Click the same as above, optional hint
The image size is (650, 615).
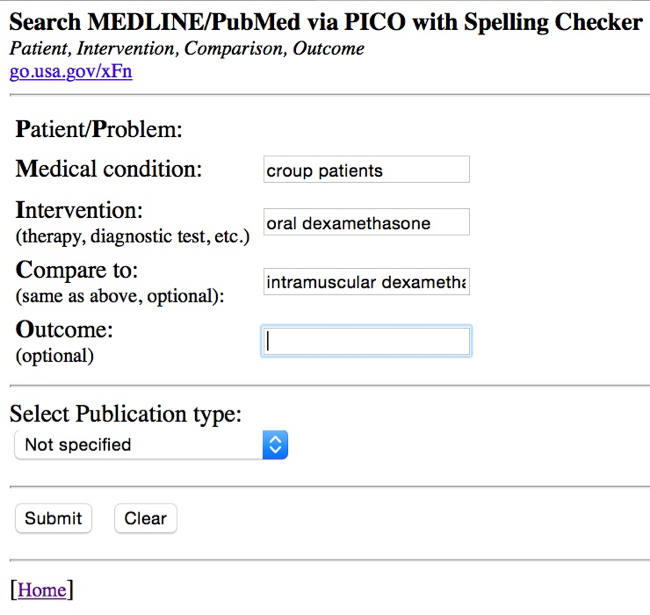[x=120, y=296]
